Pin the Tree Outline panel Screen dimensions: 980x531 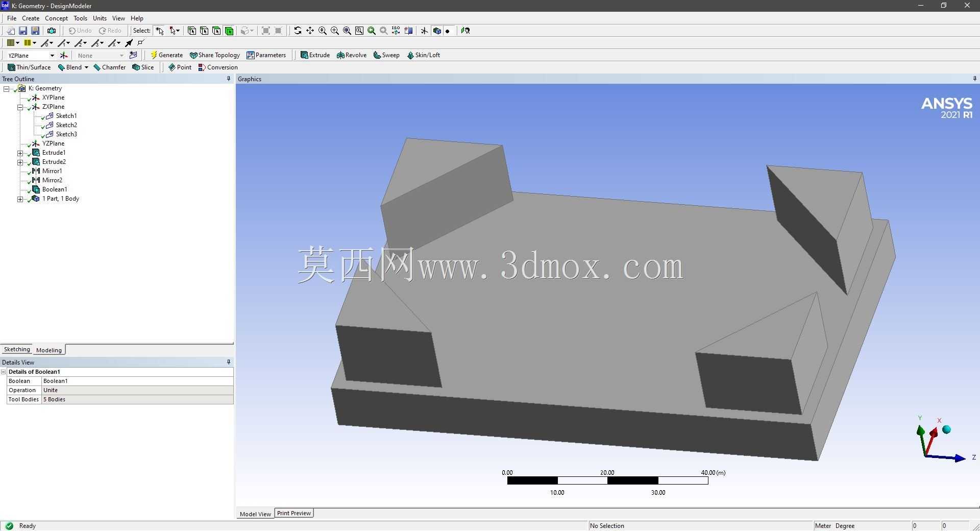tap(229, 79)
